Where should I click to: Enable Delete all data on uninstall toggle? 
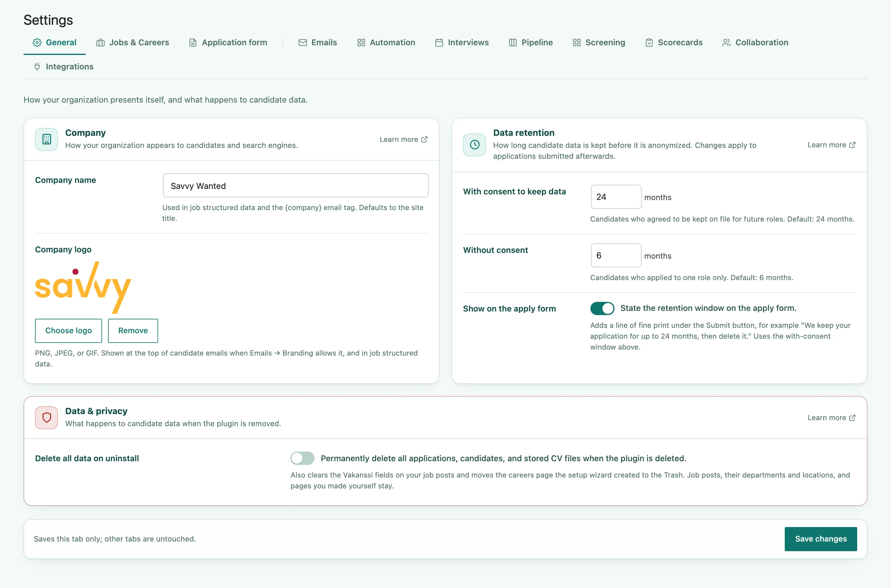(x=302, y=458)
